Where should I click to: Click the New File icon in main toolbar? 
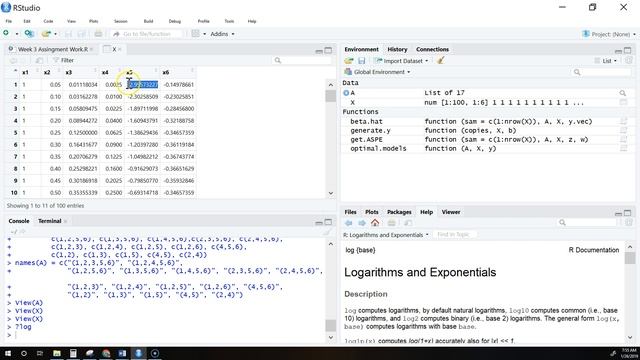pyautogui.click(x=6, y=33)
